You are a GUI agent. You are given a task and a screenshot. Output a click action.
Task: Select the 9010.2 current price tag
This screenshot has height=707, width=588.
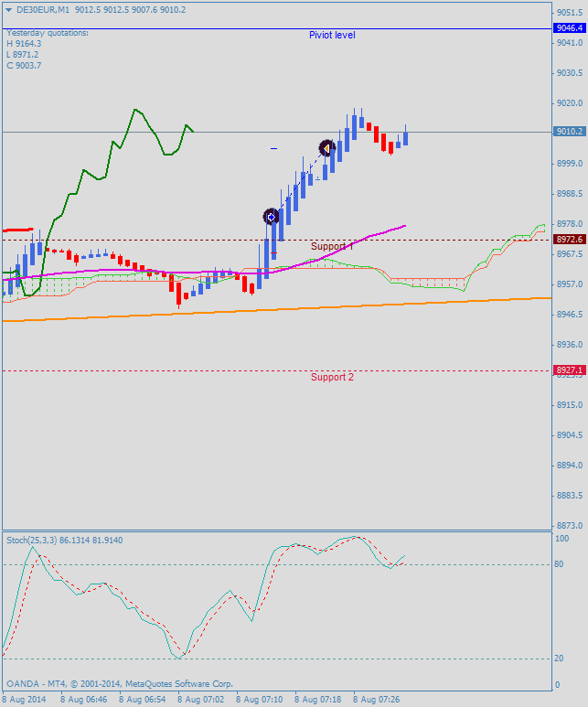pyautogui.click(x=569, y=132)
